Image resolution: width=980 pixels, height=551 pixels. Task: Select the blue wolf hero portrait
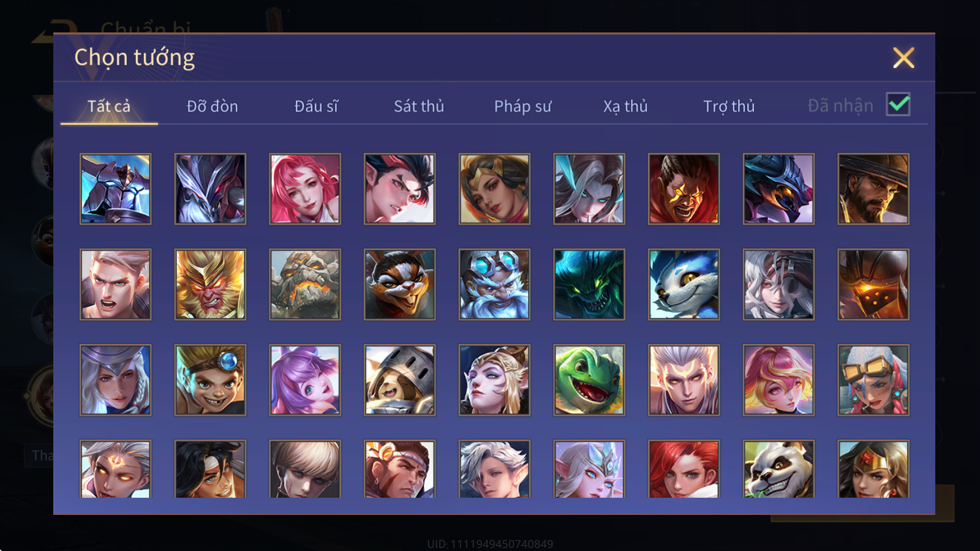coord(684,284)
